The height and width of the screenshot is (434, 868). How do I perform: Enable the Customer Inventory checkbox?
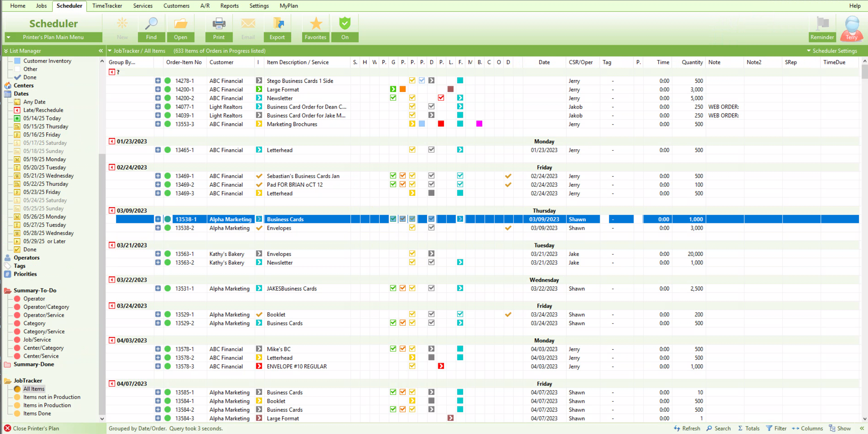click(x=17, y=60)
